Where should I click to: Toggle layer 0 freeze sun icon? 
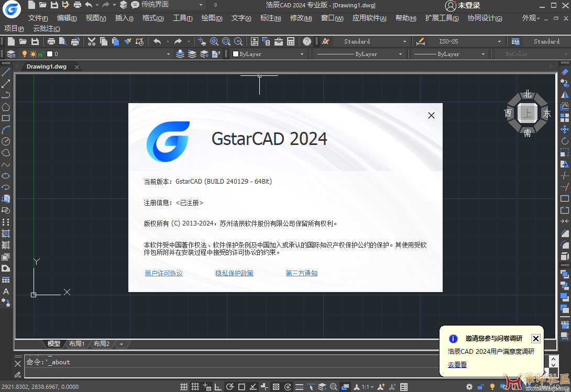[x=33, y=54]
